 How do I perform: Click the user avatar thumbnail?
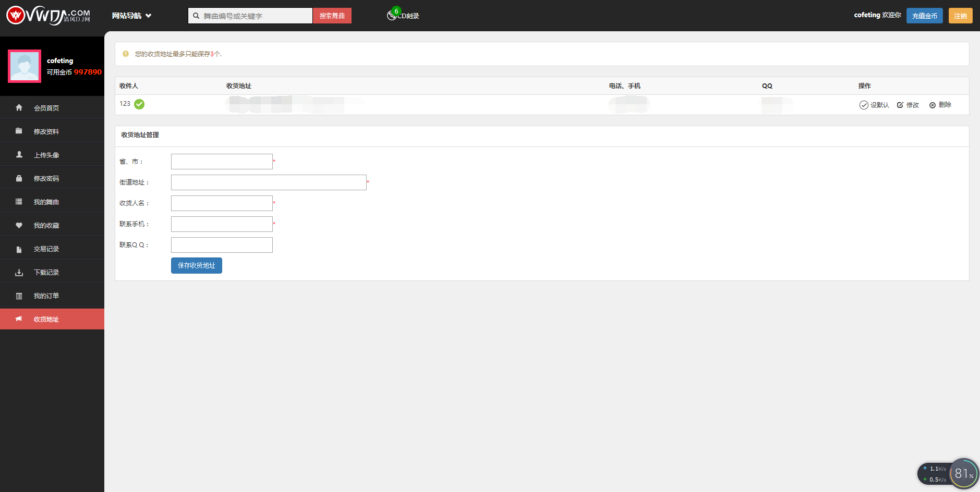pos(25,66)
